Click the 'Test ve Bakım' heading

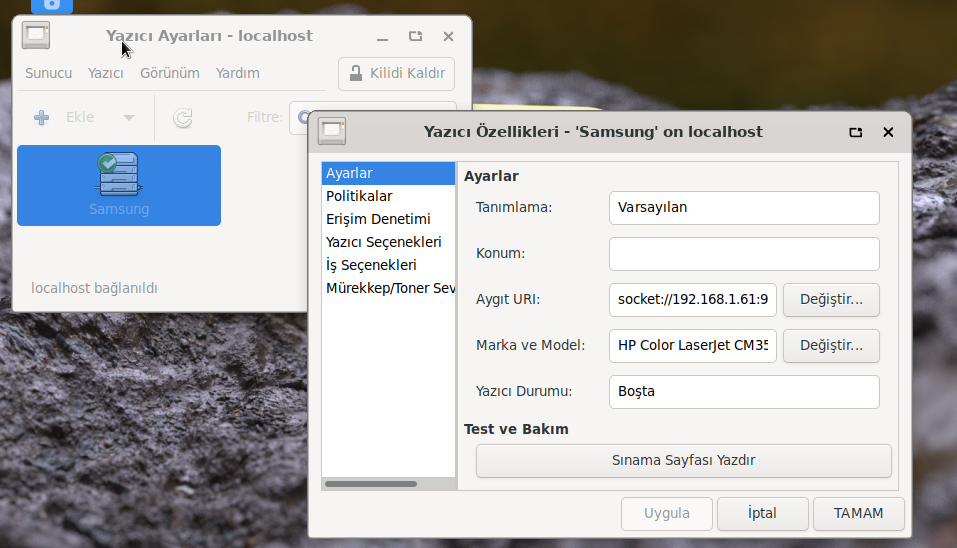(516, 429)
